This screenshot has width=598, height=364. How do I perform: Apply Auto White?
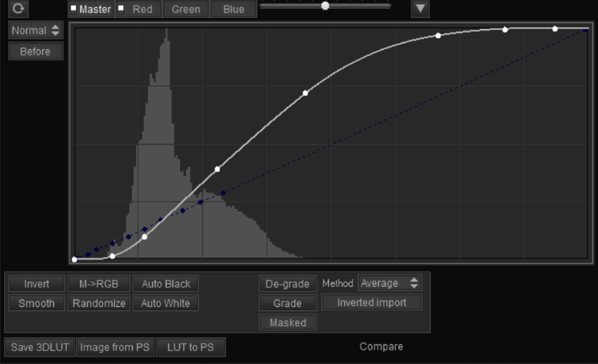click(x=166, y=303)
